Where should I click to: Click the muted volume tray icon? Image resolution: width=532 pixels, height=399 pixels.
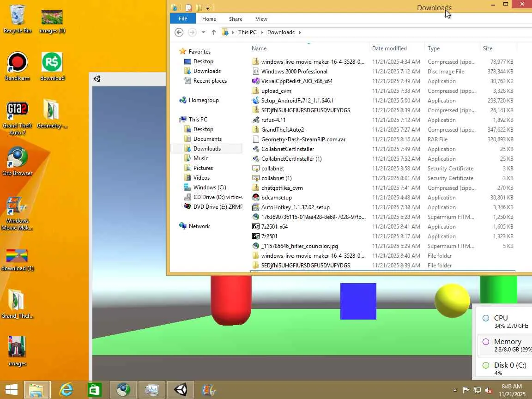coord(489,390)
